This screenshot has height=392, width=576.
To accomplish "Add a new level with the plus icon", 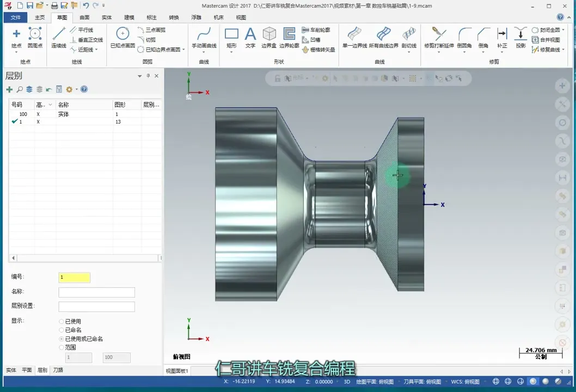I will pos(9,89).
